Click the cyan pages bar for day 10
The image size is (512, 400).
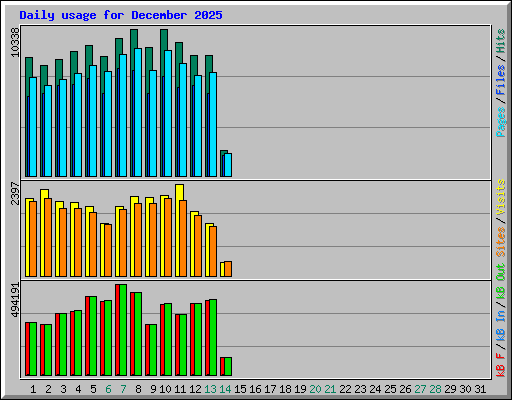pos(168,113)
